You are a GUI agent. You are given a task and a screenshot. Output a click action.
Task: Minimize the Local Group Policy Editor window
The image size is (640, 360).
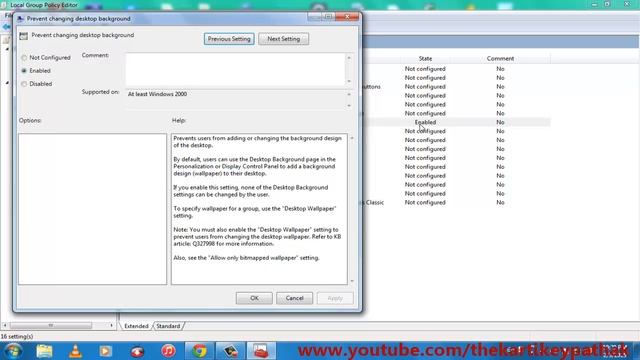[x=595, y=4]
